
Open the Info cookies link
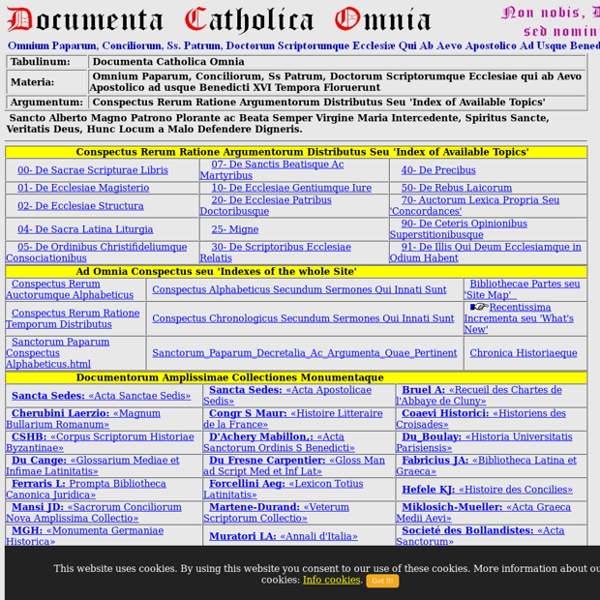tap(331, 580)
